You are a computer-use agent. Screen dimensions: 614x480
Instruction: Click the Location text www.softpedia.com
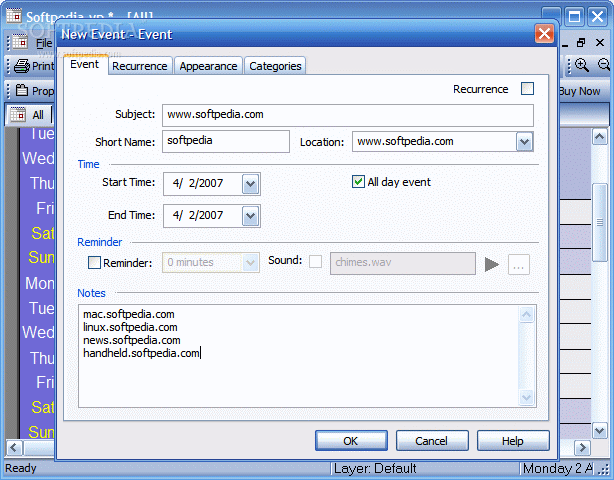[405, 141]
